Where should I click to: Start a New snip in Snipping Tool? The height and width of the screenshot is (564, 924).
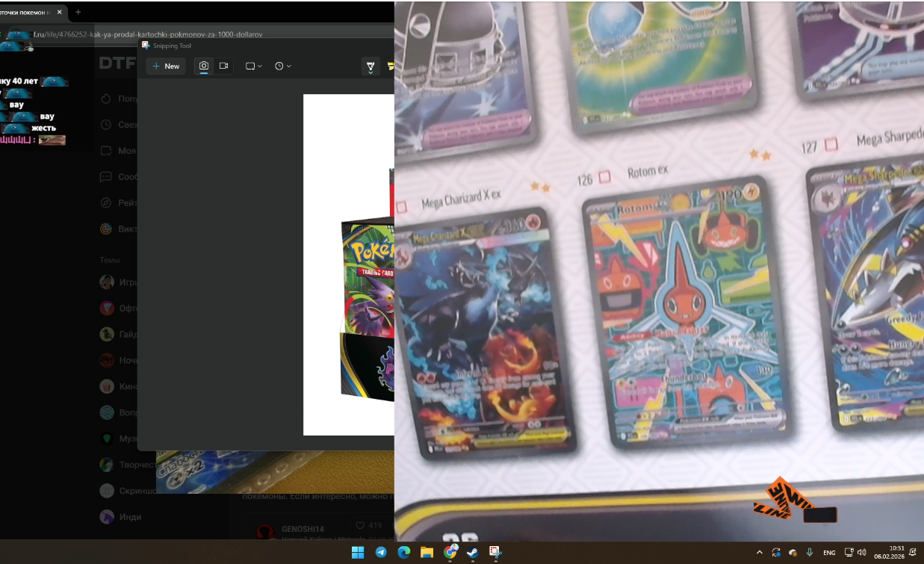[166, 66]
